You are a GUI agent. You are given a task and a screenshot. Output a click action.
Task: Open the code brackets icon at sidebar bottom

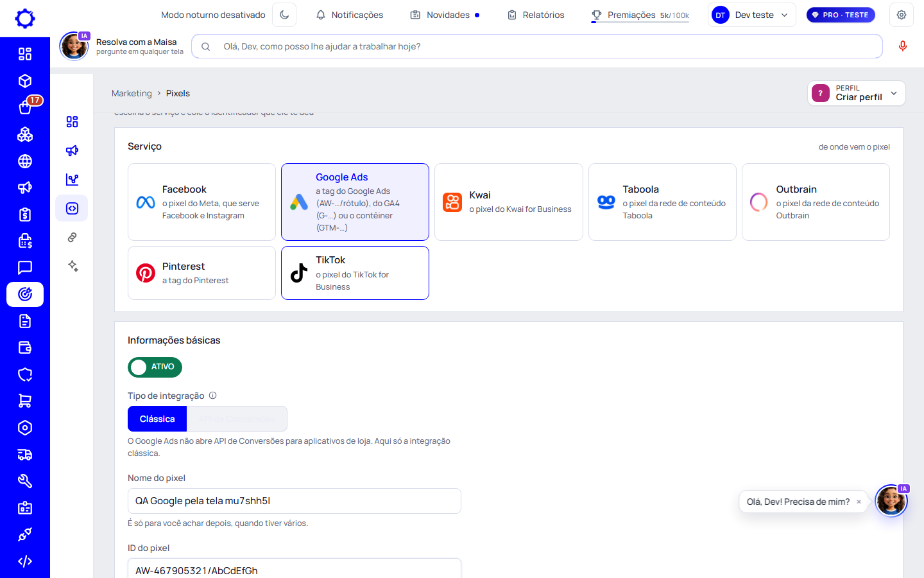pyautogui.click(x=25, y=561)
